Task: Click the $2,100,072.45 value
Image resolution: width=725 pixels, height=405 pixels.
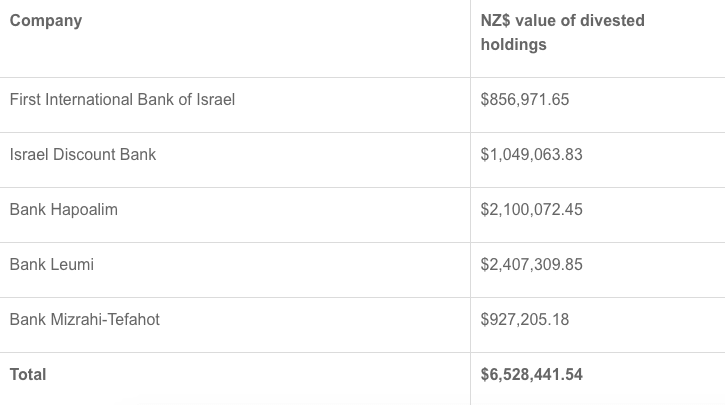Action: 531,210
